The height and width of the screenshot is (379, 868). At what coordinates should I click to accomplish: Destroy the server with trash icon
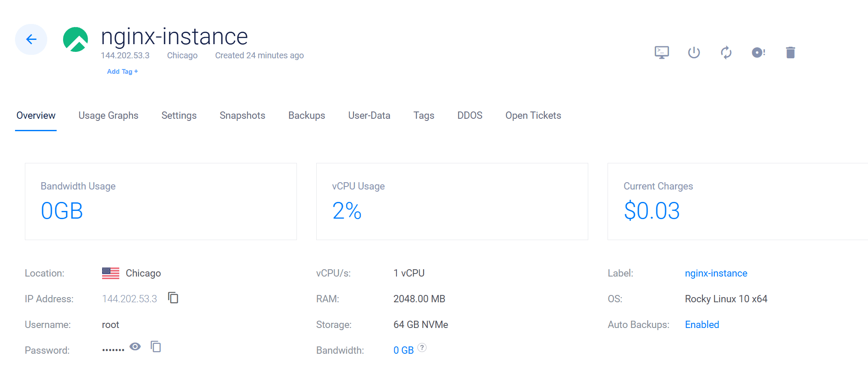pos(790,52)
